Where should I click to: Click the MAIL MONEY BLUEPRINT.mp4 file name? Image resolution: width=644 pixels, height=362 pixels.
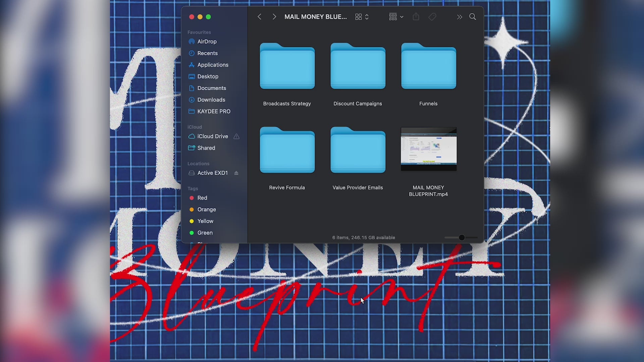point(428,191)
